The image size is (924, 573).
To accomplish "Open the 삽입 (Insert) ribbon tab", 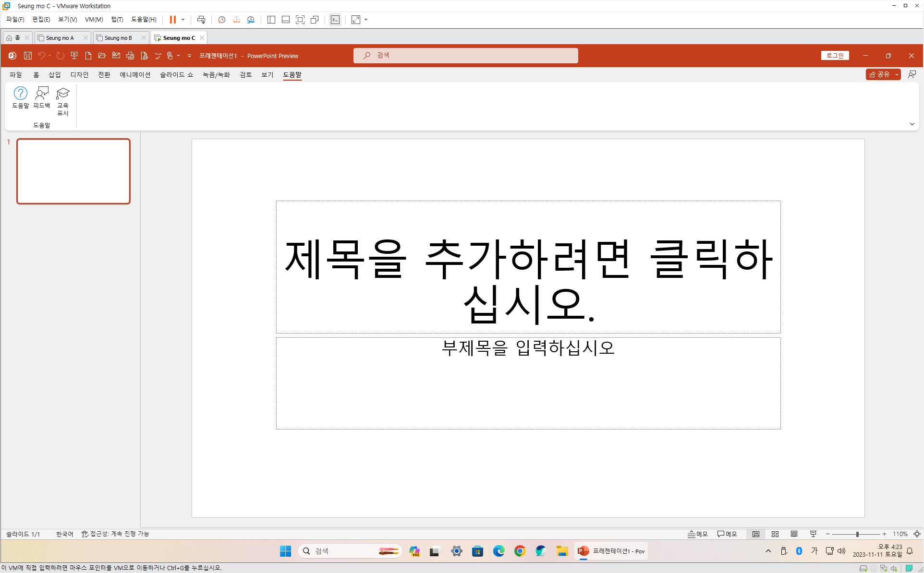I will (x=54, y=75).
